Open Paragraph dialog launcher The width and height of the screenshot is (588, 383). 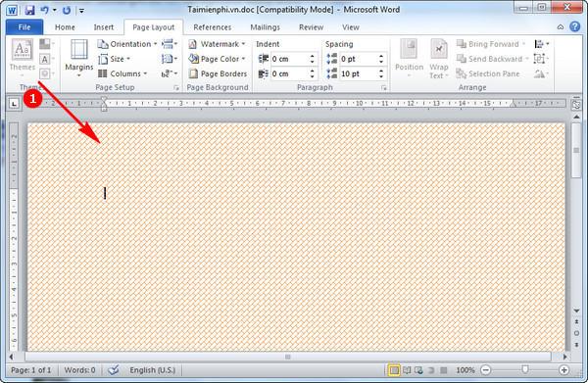[x=383, y=88]
